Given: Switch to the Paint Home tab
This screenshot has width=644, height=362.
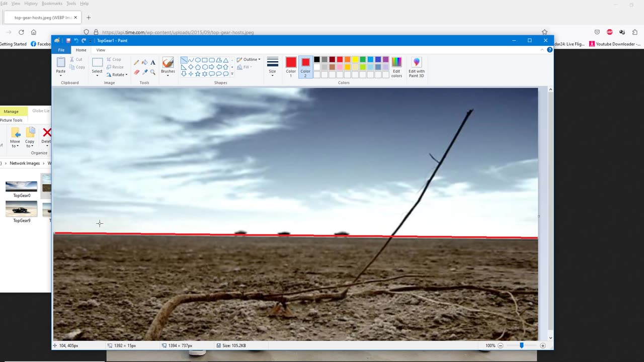Looking at the screenshot, I should click(81, 50).
